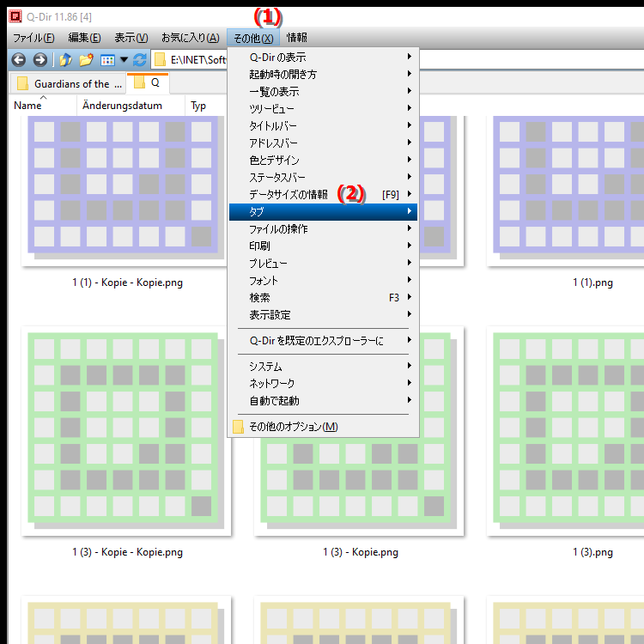Screen dimensions: 644x644
Task: Click the new folder icon in toolbar
Action: pyautogui.click(x=86, y=60)
